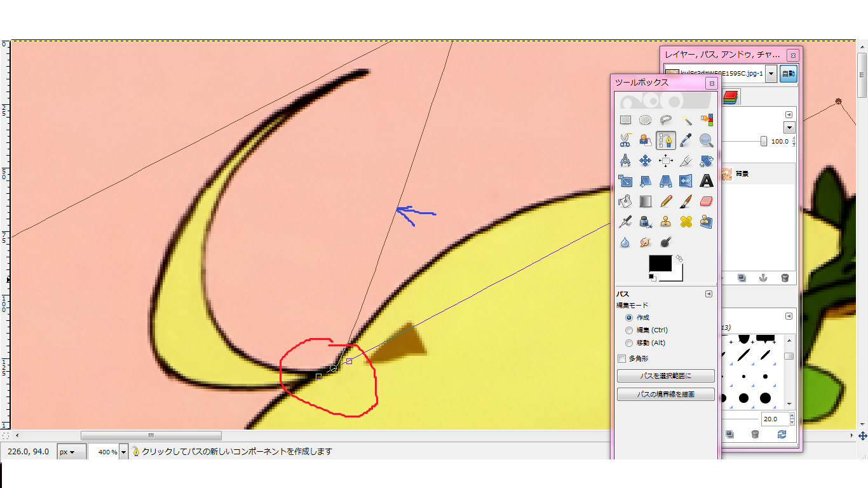Viewport: 868px width, 488px height.
Task: Open the パス tool options menu arrow
Action: (709, 294)
